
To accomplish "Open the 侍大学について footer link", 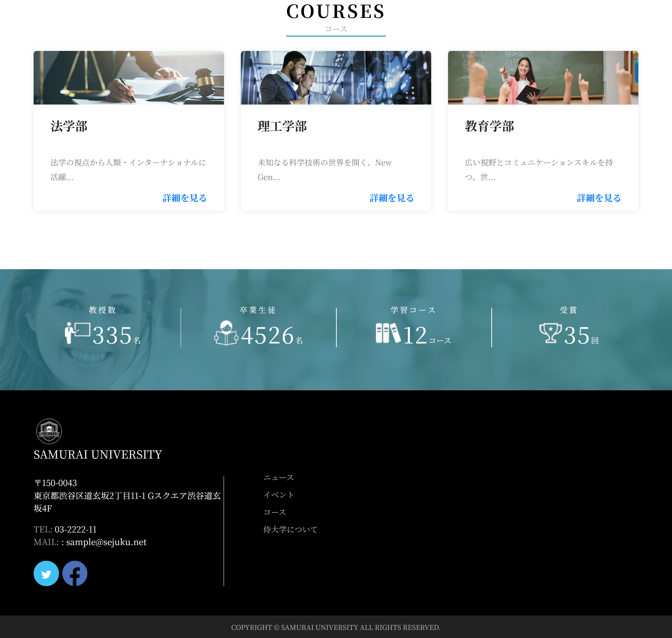I will click(x=291, y=529).
